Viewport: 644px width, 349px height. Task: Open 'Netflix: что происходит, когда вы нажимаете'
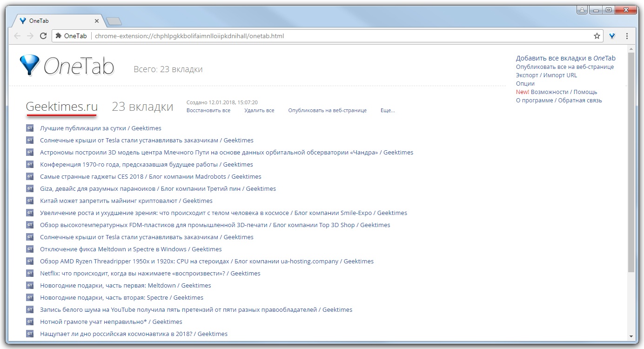tap(150, 273)
